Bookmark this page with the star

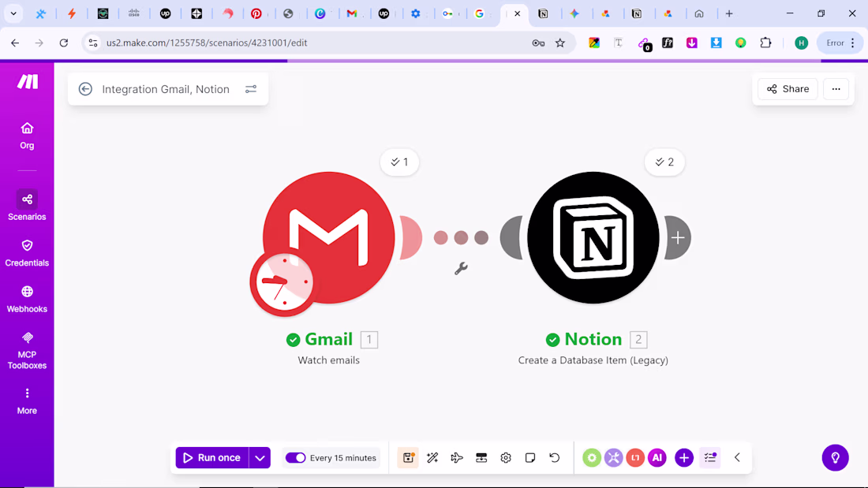tap(560, 43)
